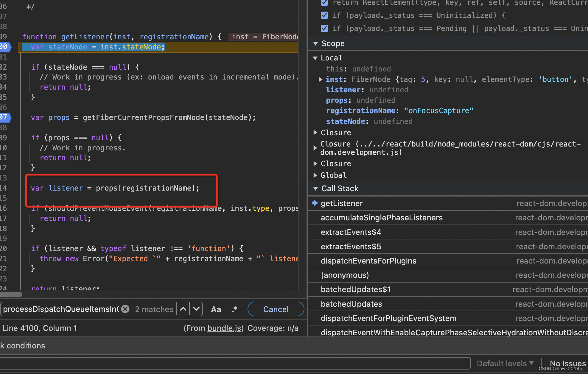
Task: Go to next search match
Action: pyautogui.click(x=196, y=309)
